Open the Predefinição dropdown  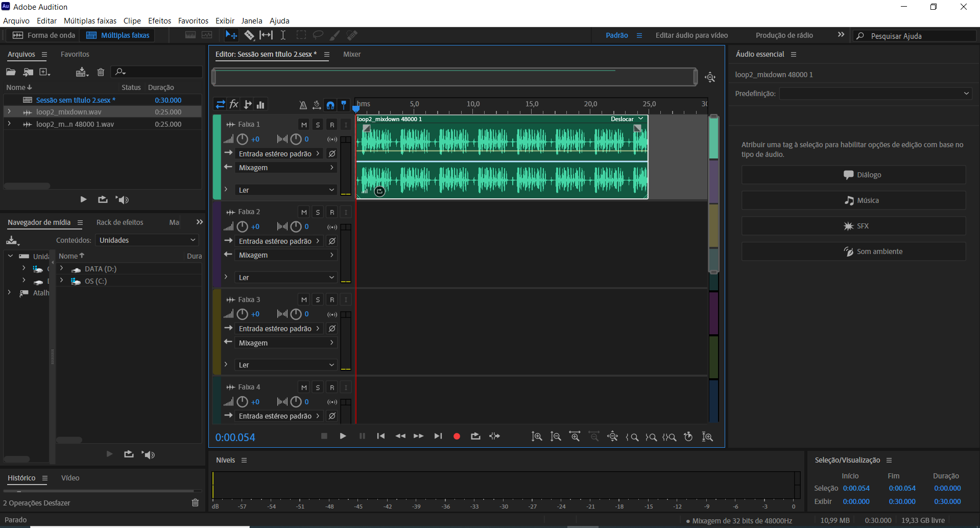click(875, 94)
